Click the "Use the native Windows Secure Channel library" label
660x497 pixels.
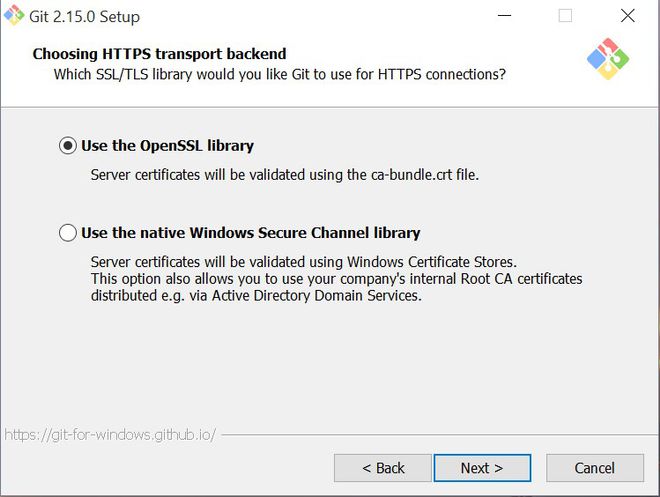click(x=250, y=233)
